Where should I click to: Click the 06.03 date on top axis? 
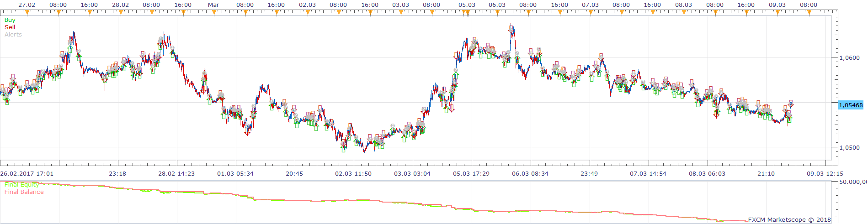[x=497, y=5]
